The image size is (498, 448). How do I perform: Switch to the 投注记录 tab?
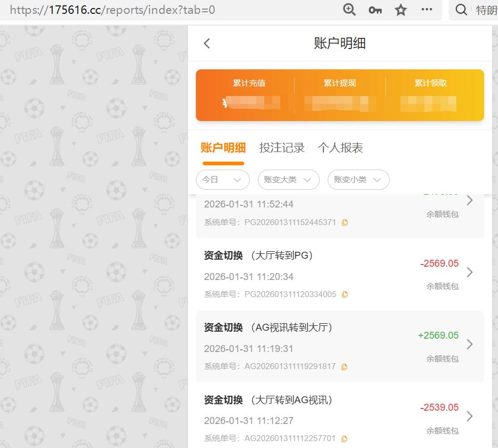[x=281, y=148]
